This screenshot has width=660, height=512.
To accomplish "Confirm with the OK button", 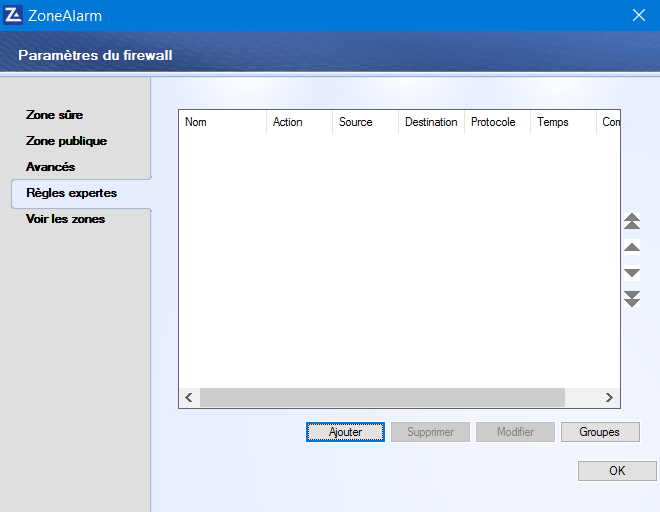I will coord(617,471).
